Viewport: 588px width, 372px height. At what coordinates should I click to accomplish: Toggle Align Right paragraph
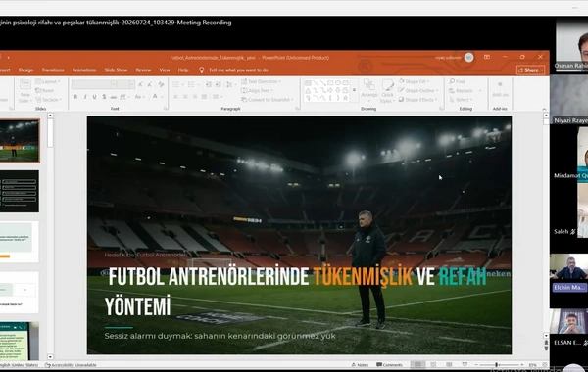point(195,97)
